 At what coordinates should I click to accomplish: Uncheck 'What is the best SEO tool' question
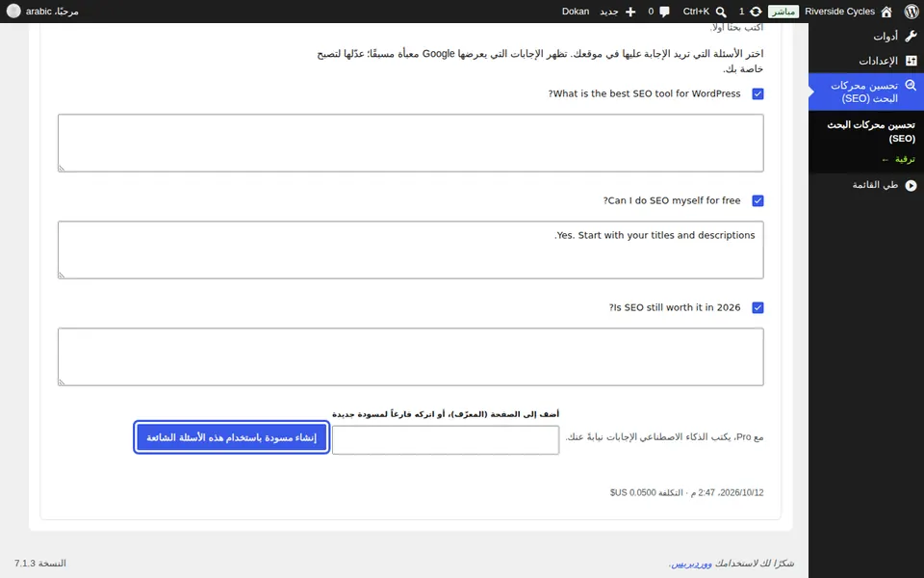tap(757, 93)
